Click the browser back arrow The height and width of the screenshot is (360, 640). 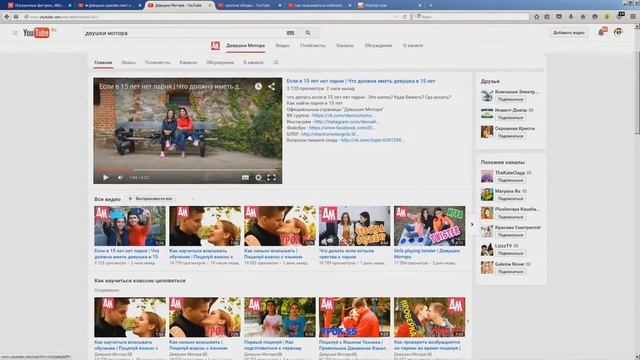[x=7, y=17]
